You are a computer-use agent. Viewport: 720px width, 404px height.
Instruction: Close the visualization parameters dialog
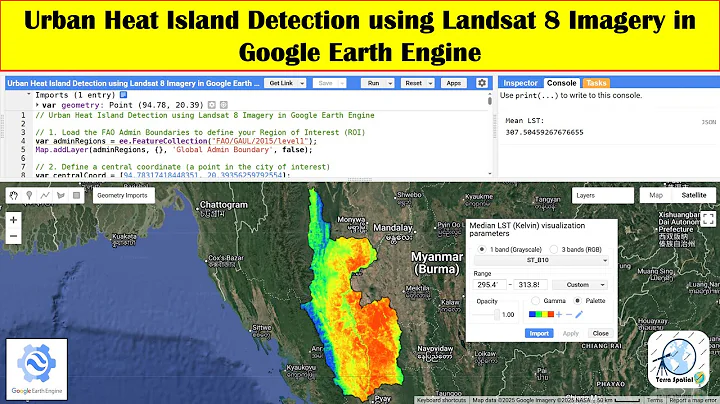pos(601,333)
